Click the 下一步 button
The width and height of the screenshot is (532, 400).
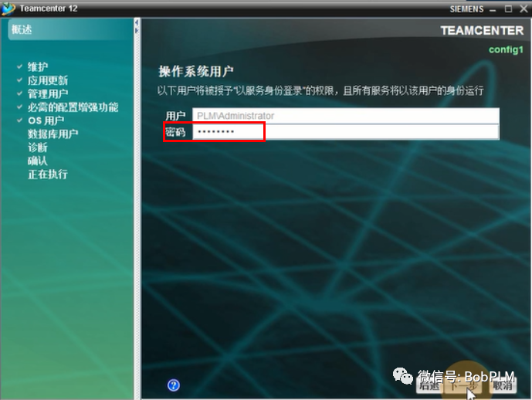(464, 386)
